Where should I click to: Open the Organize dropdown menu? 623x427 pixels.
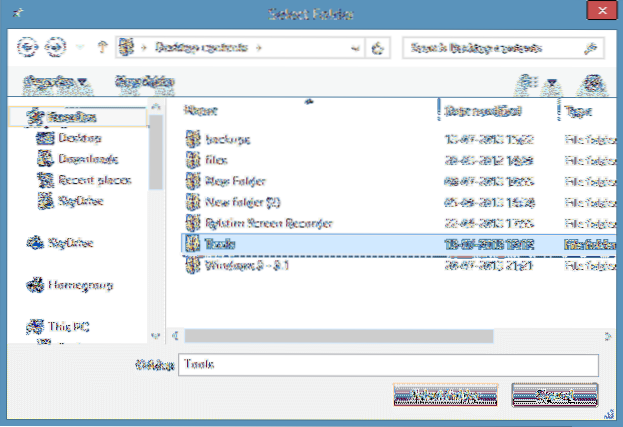[55, 82]
